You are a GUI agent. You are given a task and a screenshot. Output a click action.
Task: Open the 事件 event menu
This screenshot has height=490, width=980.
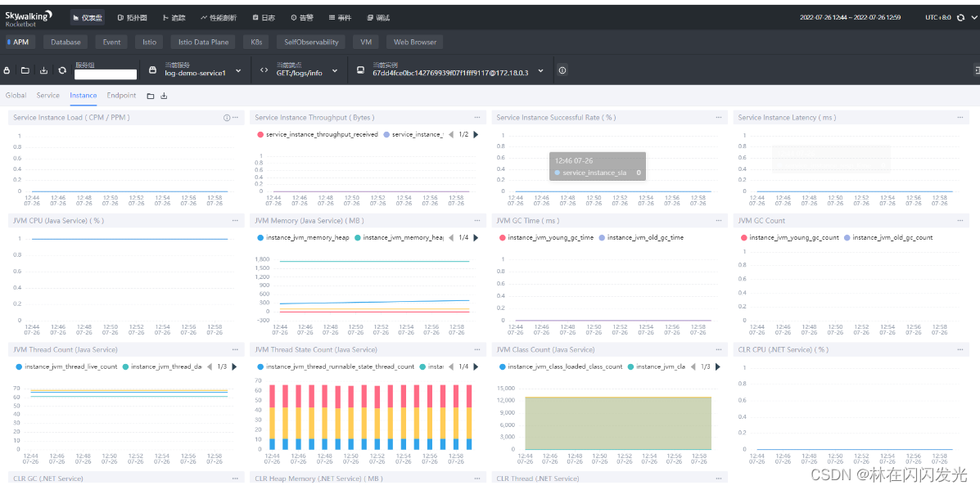340,17
